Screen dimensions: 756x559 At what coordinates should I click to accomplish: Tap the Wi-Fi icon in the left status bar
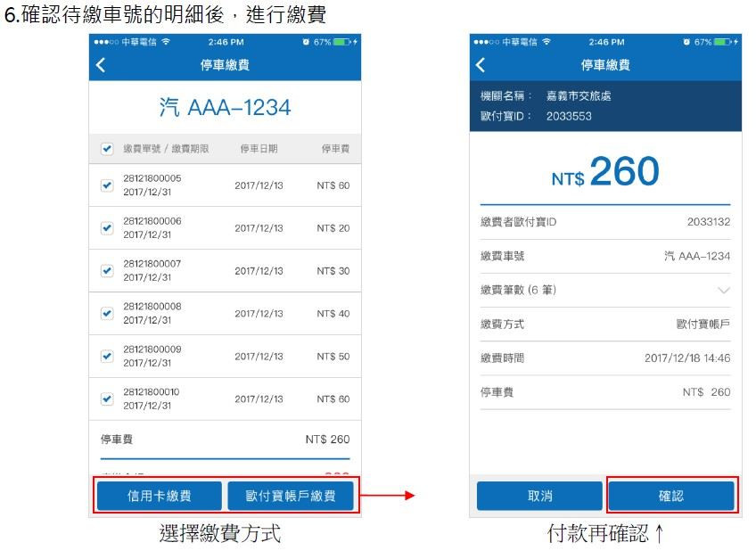[x=165, y=41]
